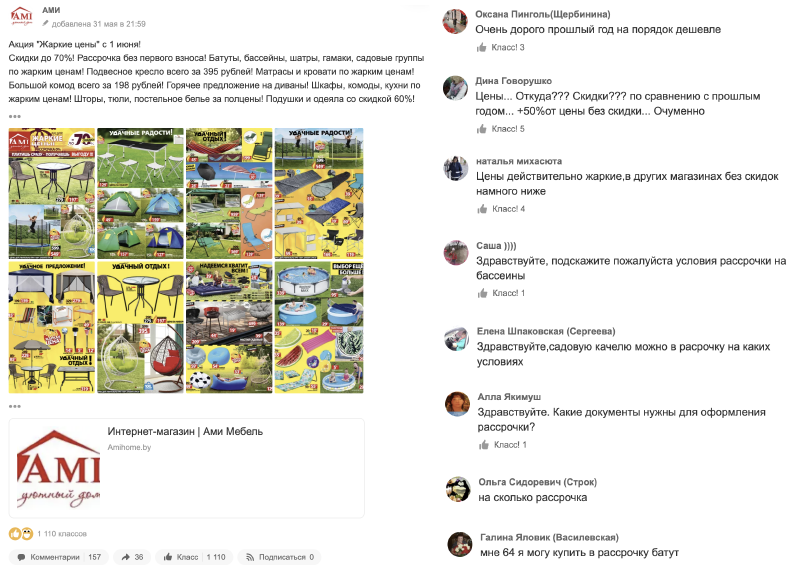This screenshot has width=800, height=576.
Task: Expand post text via ellipsis below description
Action: (15, 116)
